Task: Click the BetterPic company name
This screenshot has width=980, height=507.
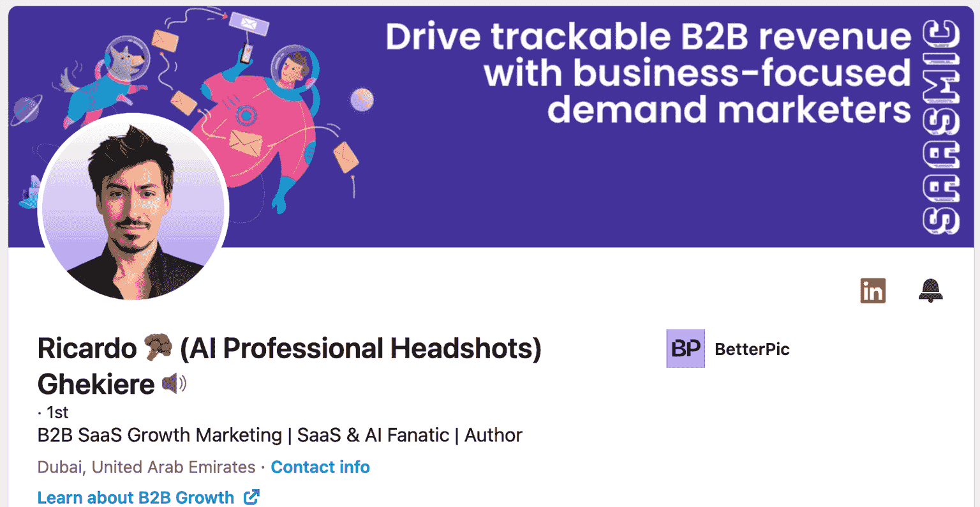Action: [x=752, y=349]
